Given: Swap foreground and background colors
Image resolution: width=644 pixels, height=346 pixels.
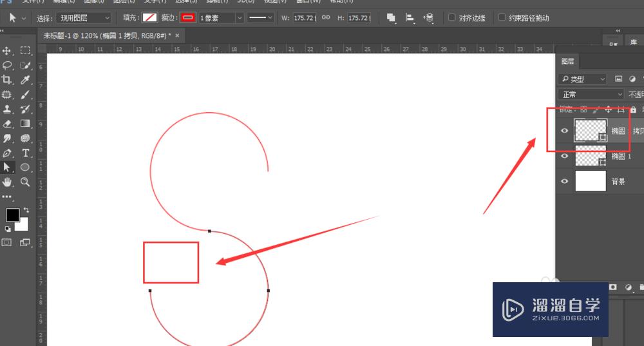Looking at the screenshot, I should pos(26,210).
